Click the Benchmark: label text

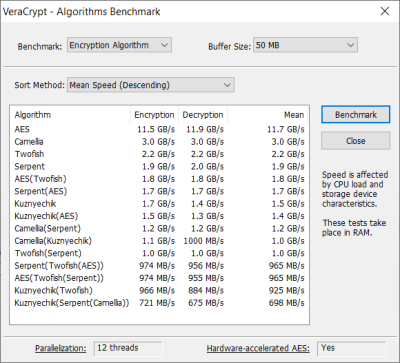tap(40, 46)
